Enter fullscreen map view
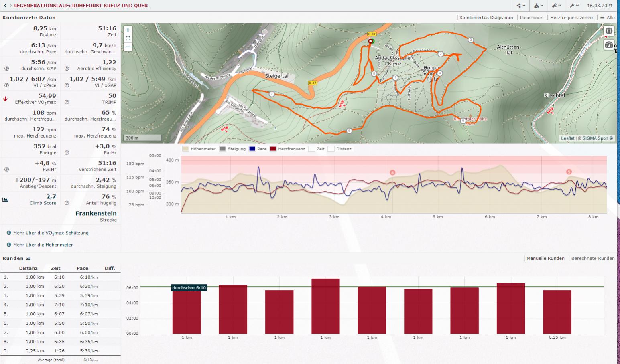This screenshot has height=364, width=620. (x=128, y=38)
